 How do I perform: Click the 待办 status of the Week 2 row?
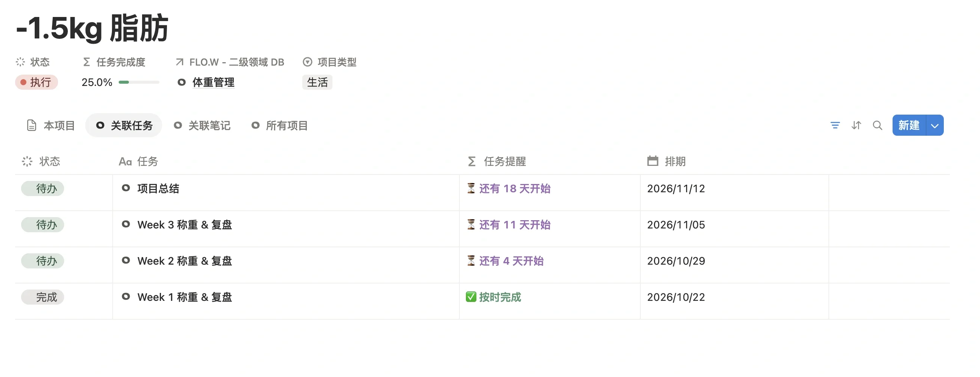[43, 261]
